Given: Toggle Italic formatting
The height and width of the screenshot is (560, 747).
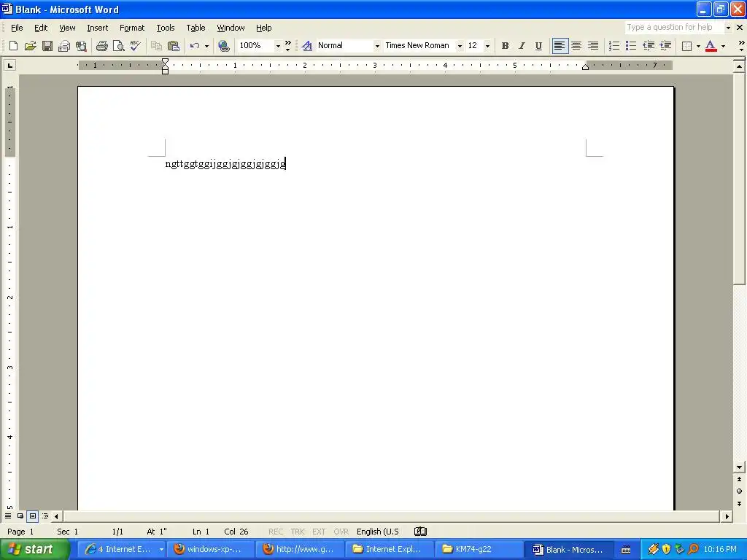Looking at the screenshot, I should click(x=522, y=46).
